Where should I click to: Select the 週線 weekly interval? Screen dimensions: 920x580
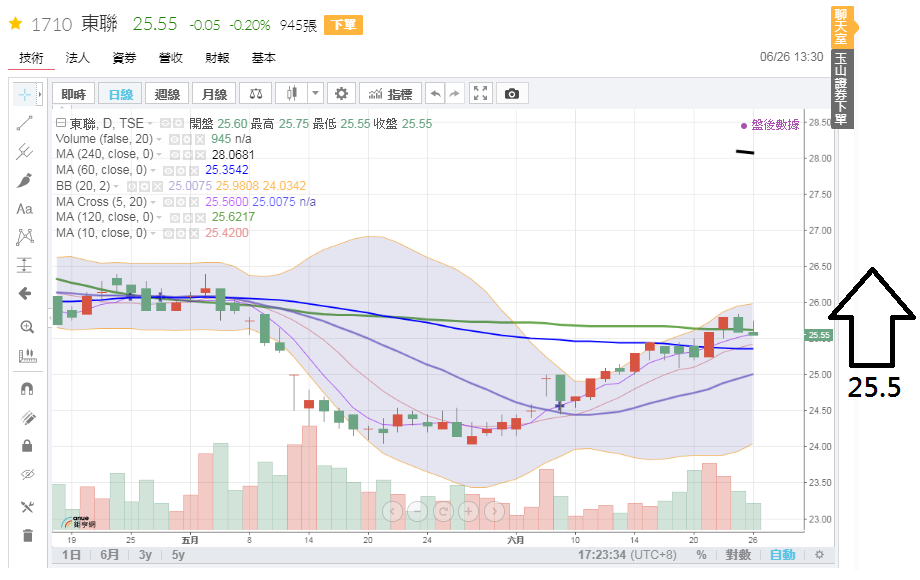(x=167, y=94)
